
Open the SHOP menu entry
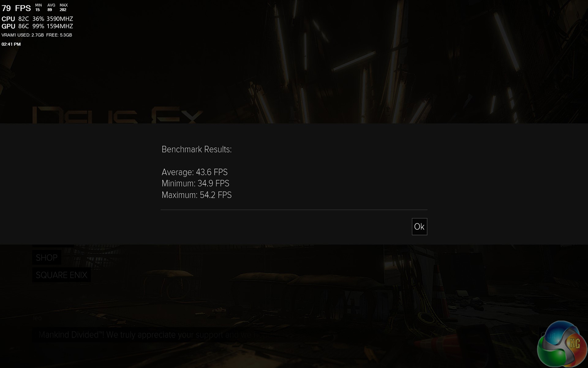[47, 258]
